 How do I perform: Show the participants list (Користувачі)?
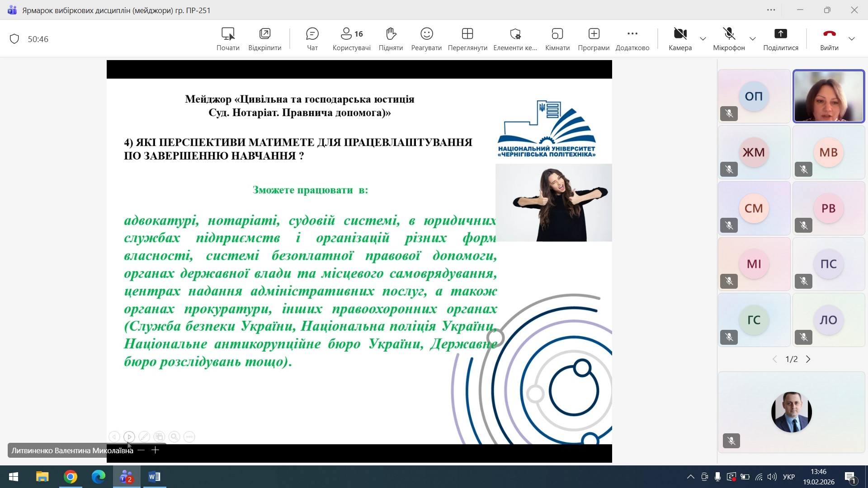tap(351, 39)
